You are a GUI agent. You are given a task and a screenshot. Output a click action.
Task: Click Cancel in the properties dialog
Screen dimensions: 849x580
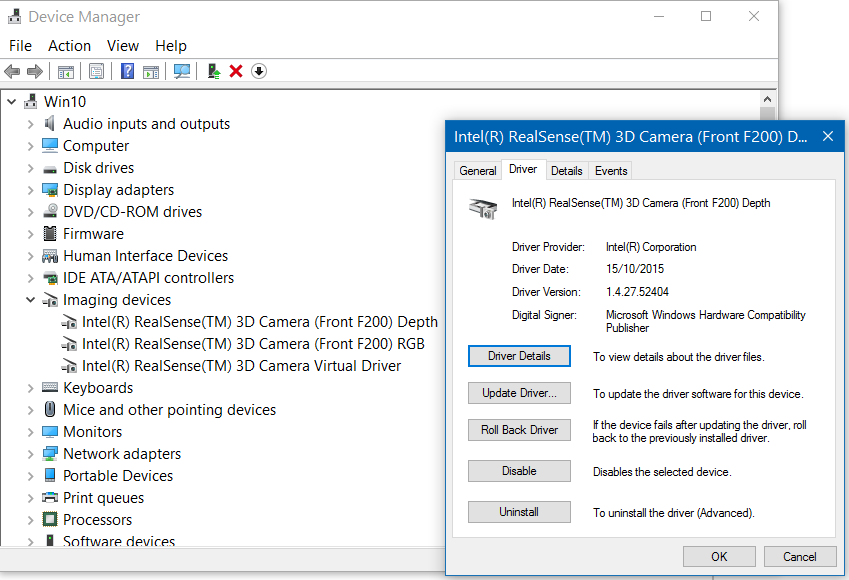tap(800, 557)
